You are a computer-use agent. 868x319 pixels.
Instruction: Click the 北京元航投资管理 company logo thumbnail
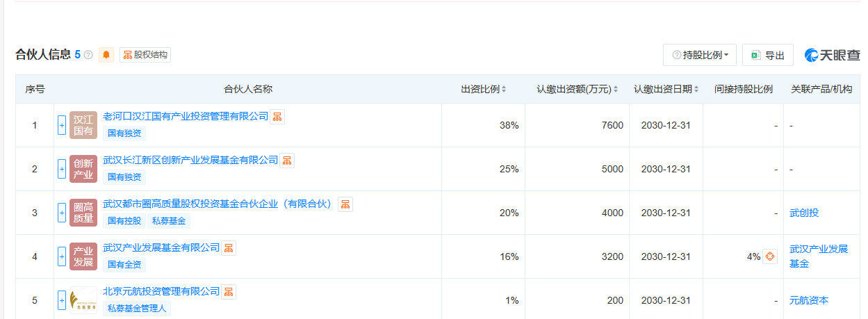click(83, 300)
